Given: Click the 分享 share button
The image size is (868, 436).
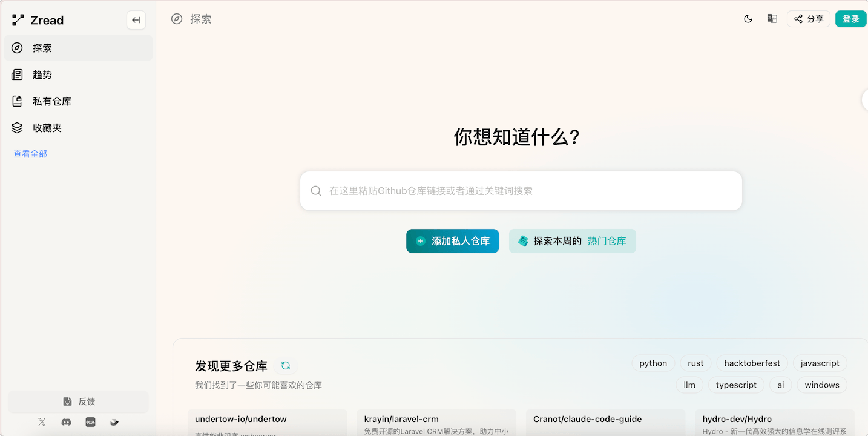Looking at the screenshot, I should [809, 19].
